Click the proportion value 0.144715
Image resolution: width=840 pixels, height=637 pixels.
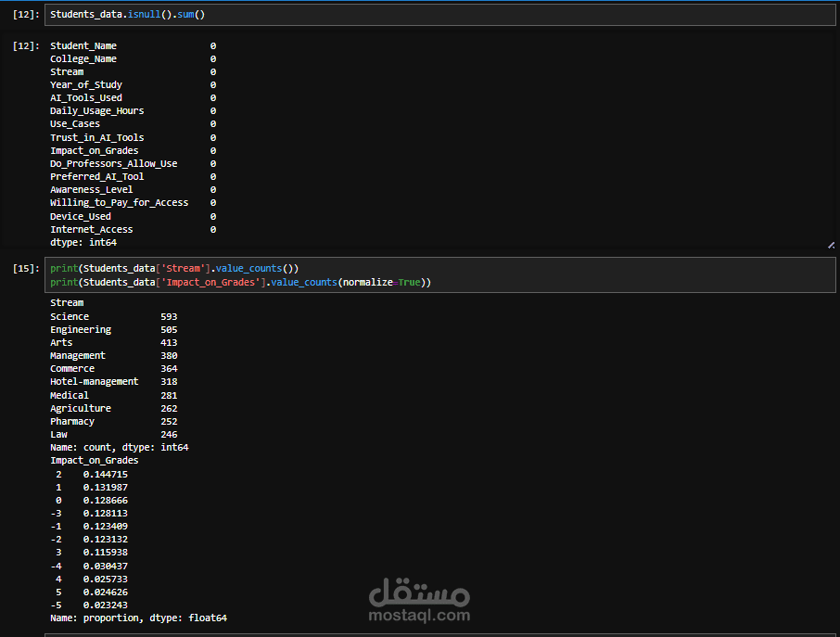click(106, 474)
